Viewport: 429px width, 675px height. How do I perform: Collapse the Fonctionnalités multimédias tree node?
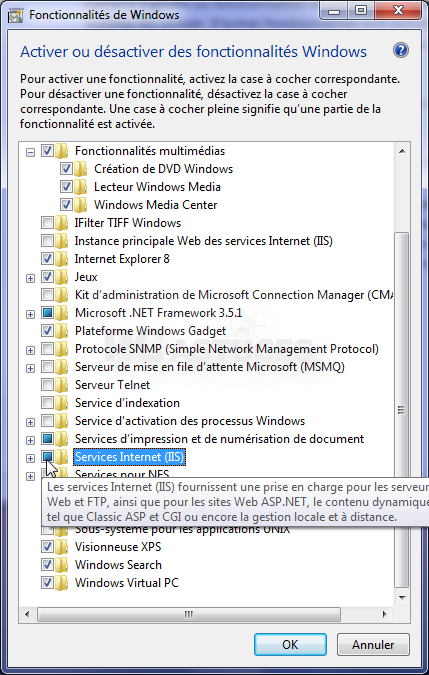click(30, 152)
